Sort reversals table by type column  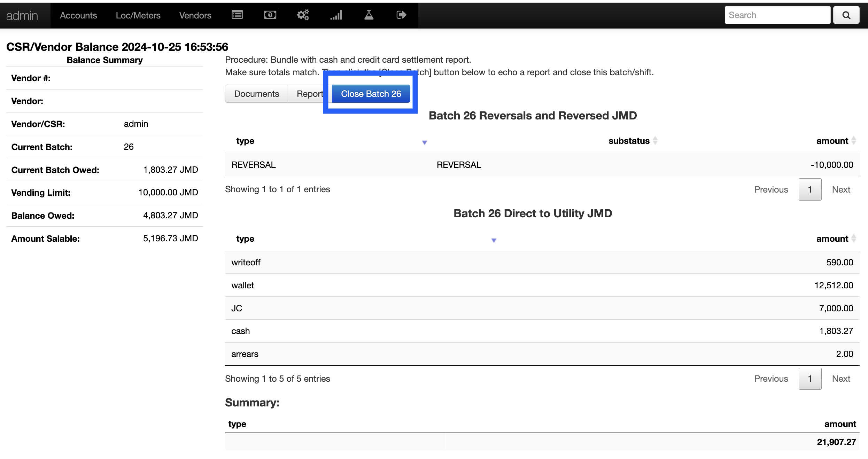click(245, 141)
